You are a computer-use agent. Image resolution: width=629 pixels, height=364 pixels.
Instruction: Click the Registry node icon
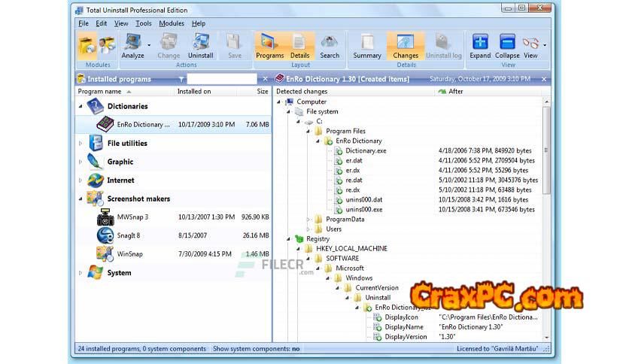(x=299, y=239)
